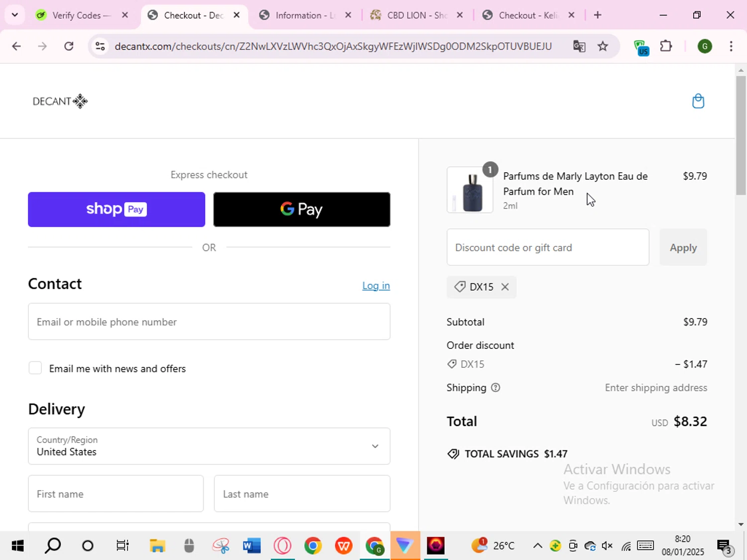Expand the tab search dropdown arrow

point(15,15)
